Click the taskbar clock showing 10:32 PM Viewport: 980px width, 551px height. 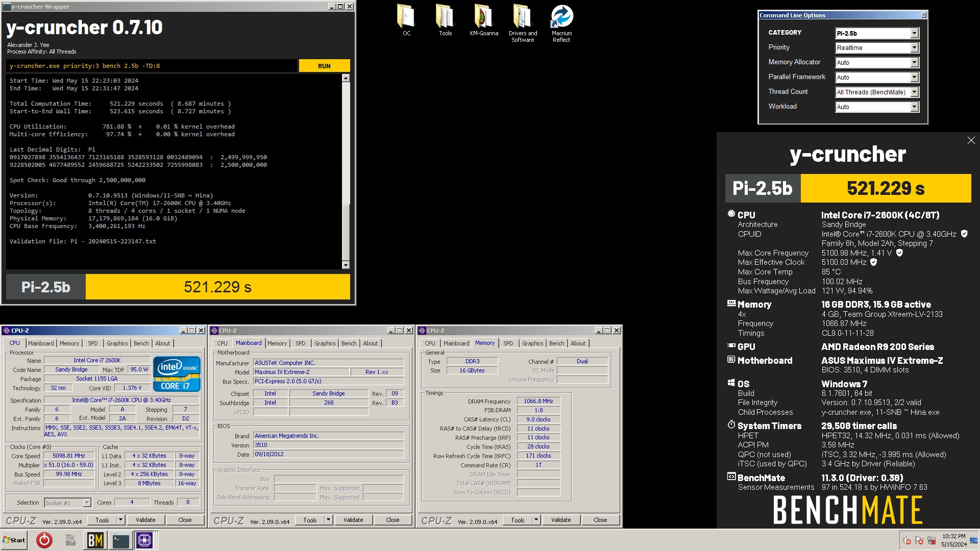953,536
